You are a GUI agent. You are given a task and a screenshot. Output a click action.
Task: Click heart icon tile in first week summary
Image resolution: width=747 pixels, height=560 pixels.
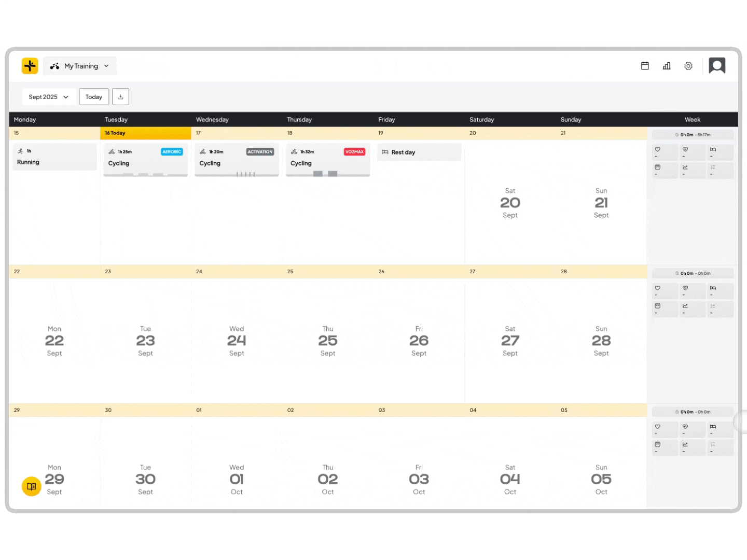coord(665,152)
